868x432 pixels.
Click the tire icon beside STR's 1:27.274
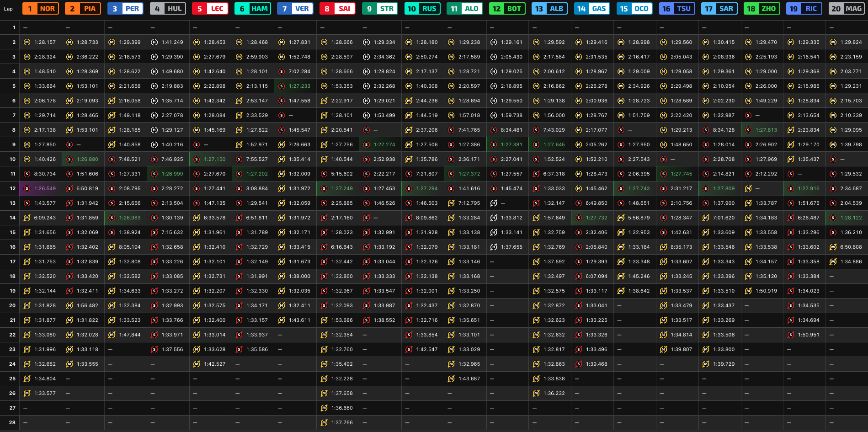coord(367,144)
